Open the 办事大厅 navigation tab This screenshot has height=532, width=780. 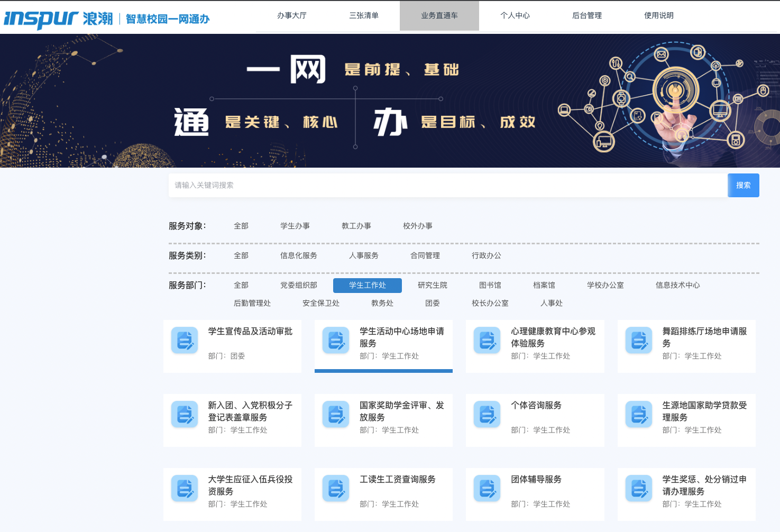pos(292,15)
